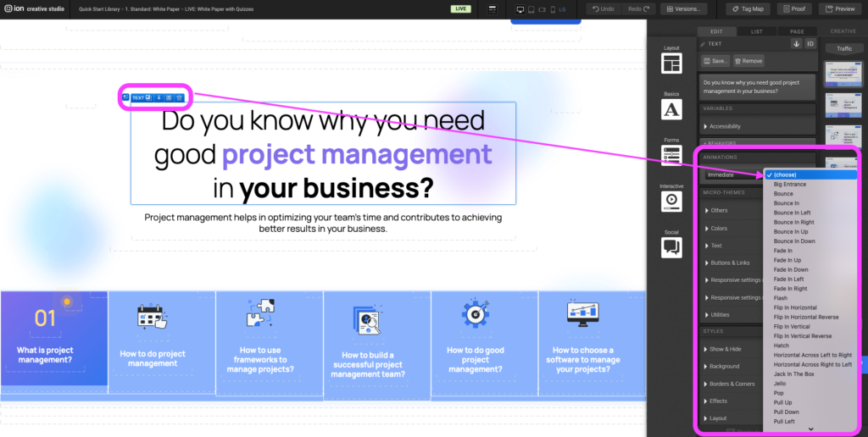Open the Immediate animation timing dropdown
This screenshot has width=868, height=437.
pos(733,174)
